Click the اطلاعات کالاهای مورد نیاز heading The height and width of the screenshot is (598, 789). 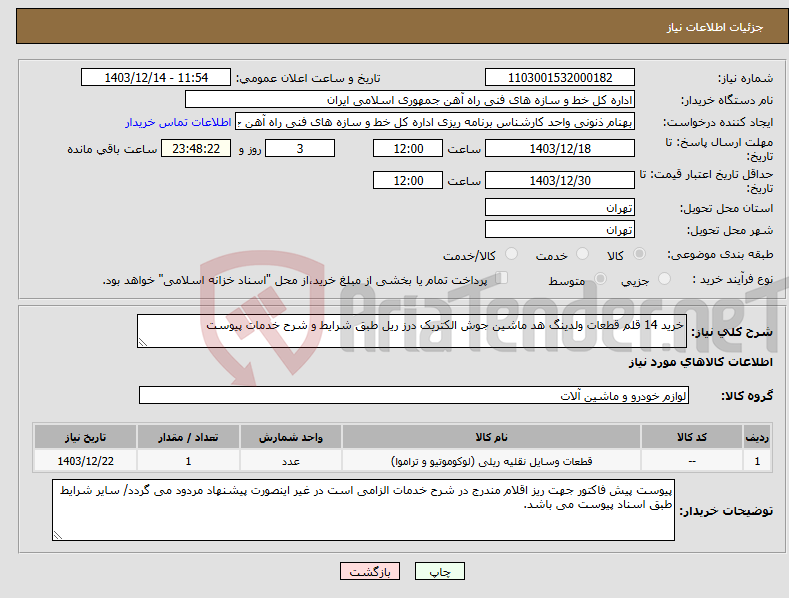[x=700, y=362]
